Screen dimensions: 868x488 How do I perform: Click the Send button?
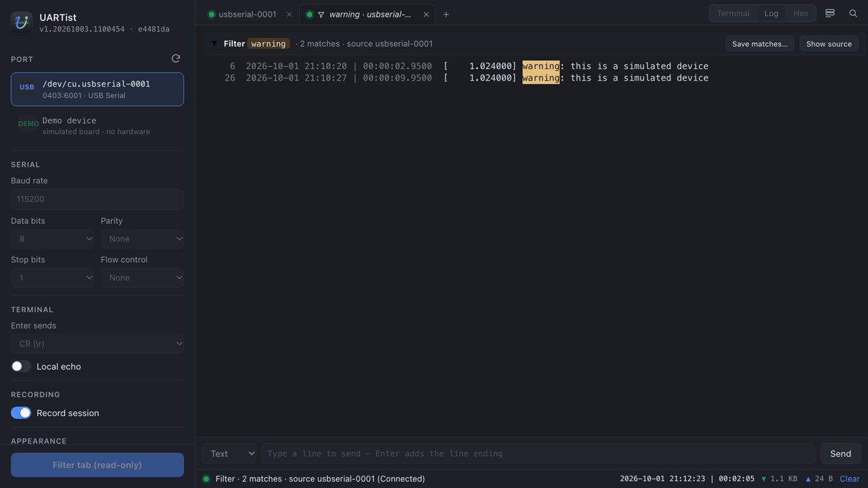(841, 453)
